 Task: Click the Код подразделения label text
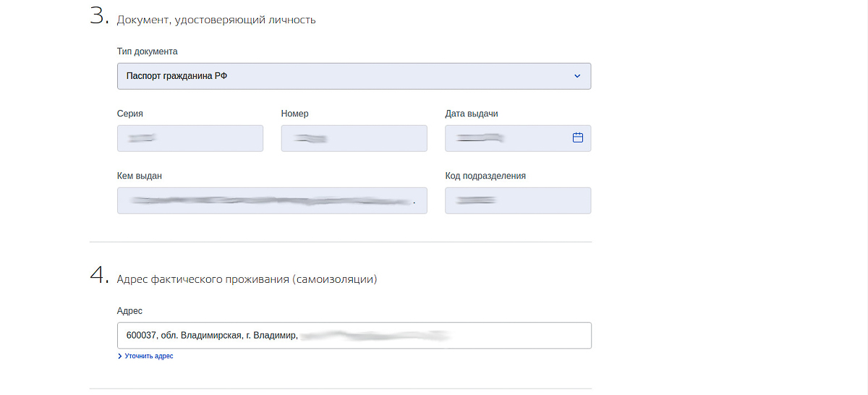tap(485, 176)
